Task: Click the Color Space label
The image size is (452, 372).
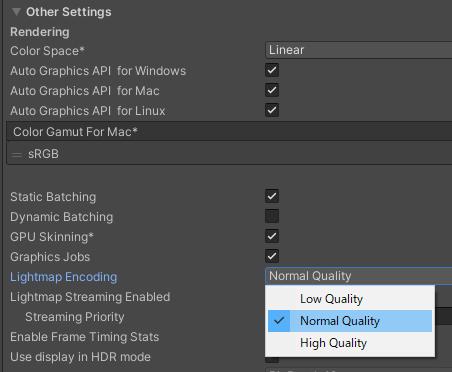Action: 47,51
